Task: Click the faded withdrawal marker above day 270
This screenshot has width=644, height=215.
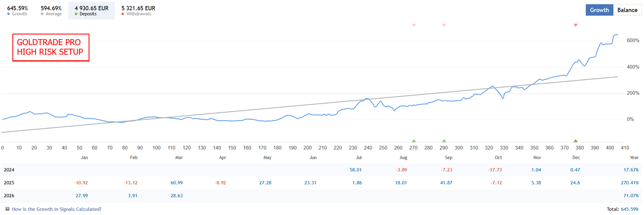Action: pos(414,25)
